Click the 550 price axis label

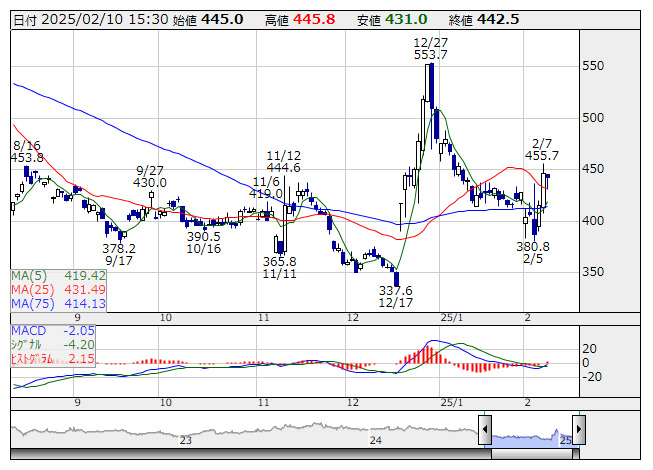pos(593,66)
